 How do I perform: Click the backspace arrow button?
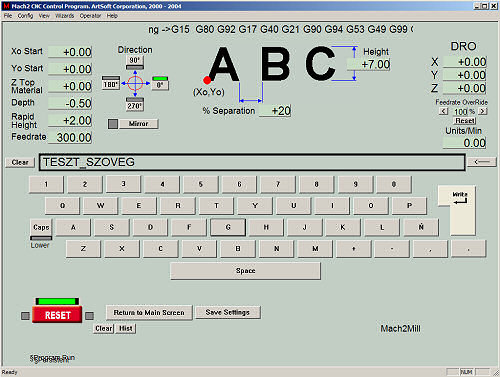tap(482, 162)
